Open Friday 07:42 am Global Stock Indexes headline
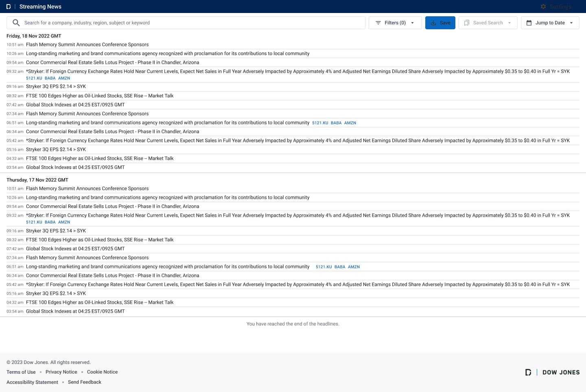The height and width of the screenshot is (392, 586). pyautogui.click(x=75, y=105)
